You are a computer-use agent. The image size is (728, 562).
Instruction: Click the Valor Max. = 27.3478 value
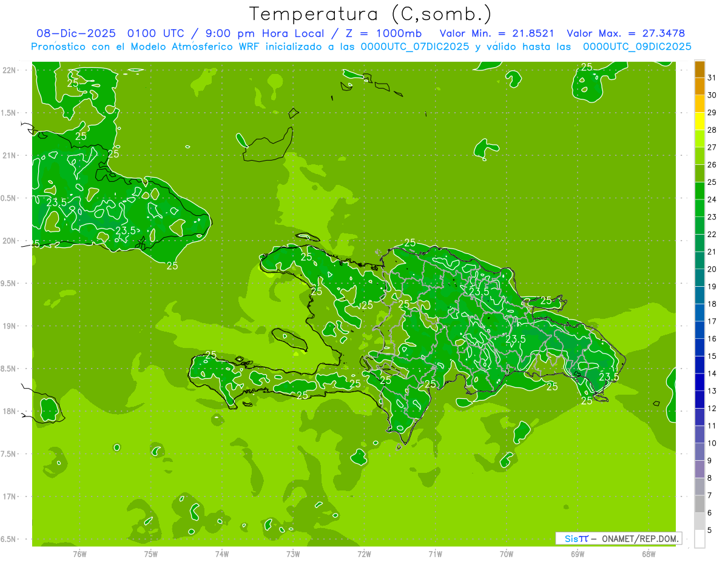click(x=625, y=33)
